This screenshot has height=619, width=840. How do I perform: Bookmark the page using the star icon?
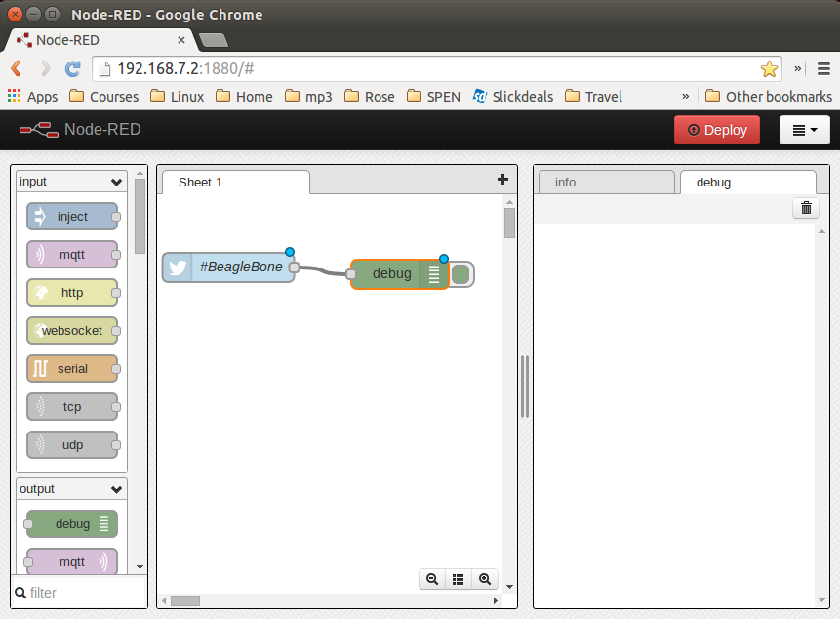pyautogui.click(x=770, y=70)
